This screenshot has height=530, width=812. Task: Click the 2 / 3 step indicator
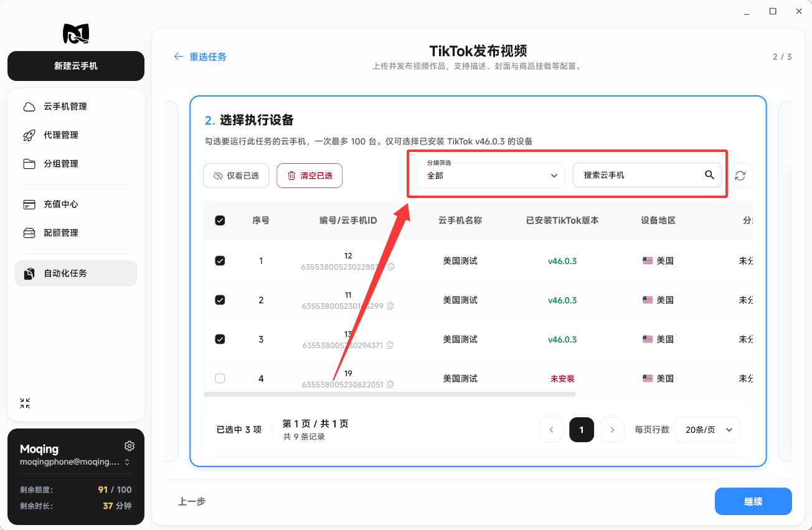point(782,57)
